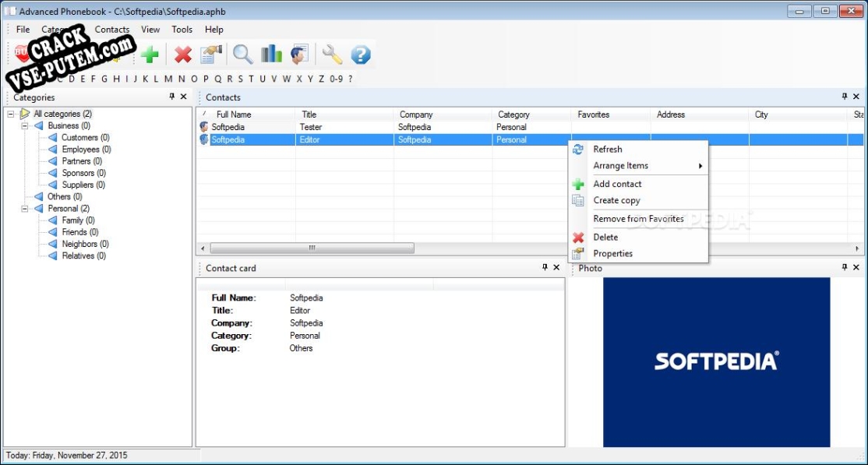
Task: Click the contact Properties toolbar icon
Action: point(211,55)
